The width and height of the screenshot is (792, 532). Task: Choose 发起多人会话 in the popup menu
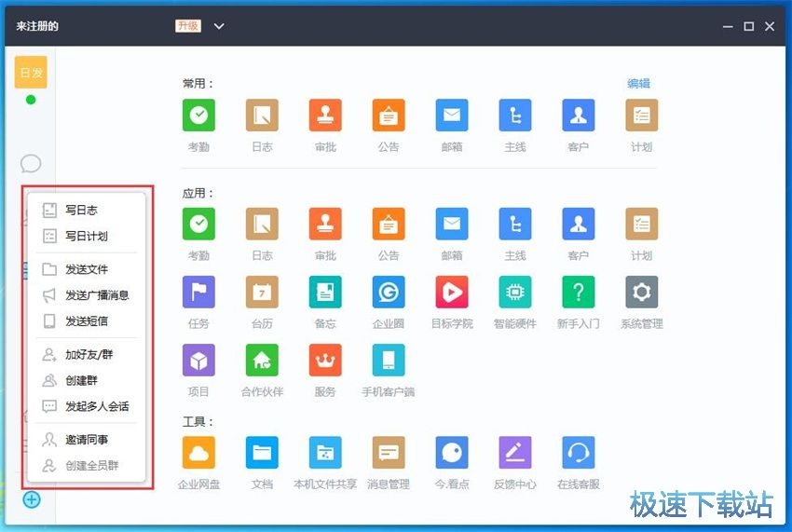[x=87, y=406]
